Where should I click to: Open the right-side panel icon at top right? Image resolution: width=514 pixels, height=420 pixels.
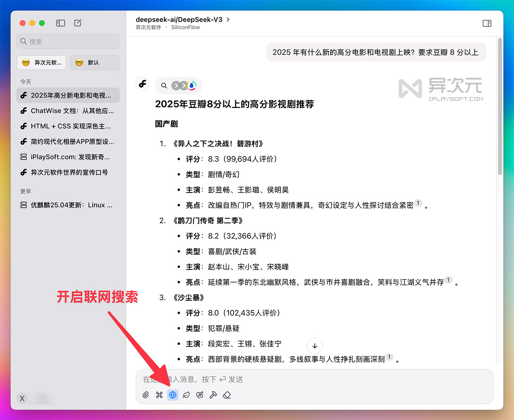click(487, 23)
